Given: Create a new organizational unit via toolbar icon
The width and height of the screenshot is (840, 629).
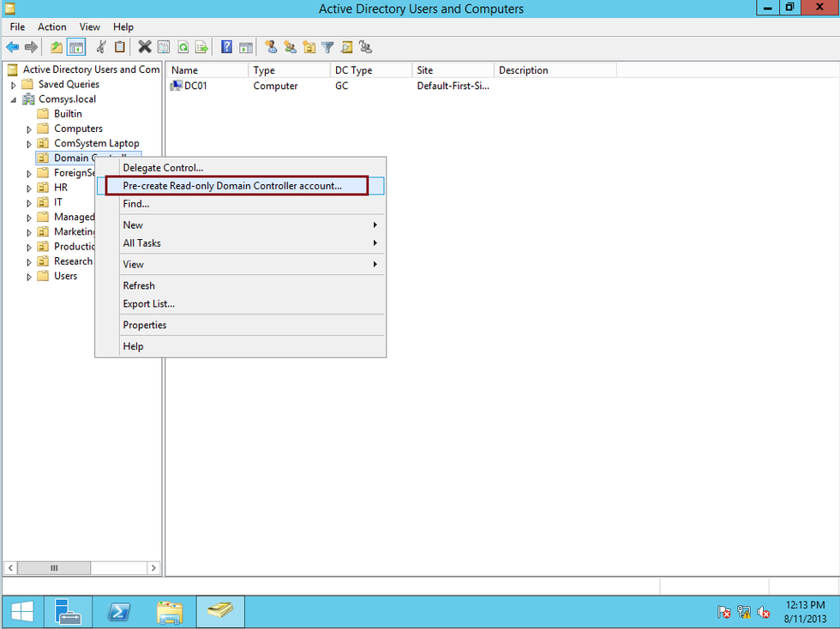Looking at the screenshot, I should click(x=309, y=47).
